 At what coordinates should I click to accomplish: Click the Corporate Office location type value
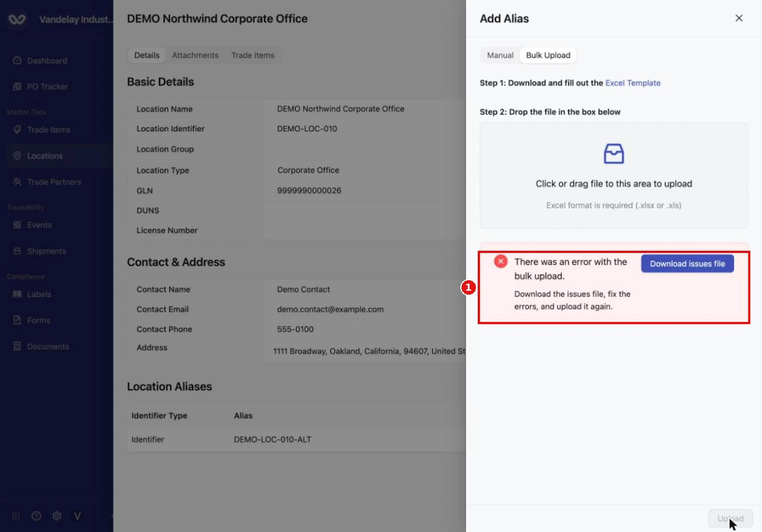point(308,170)
